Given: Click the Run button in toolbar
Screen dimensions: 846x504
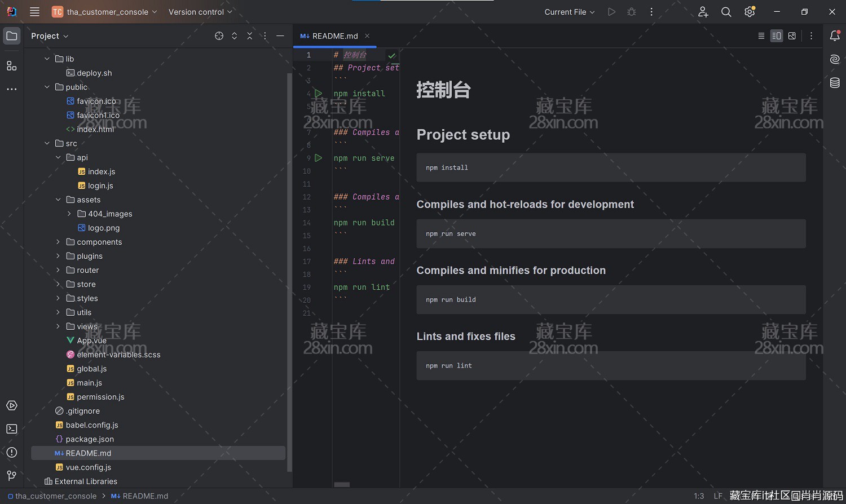Looking at the screenshot, I should pos(611,12).
